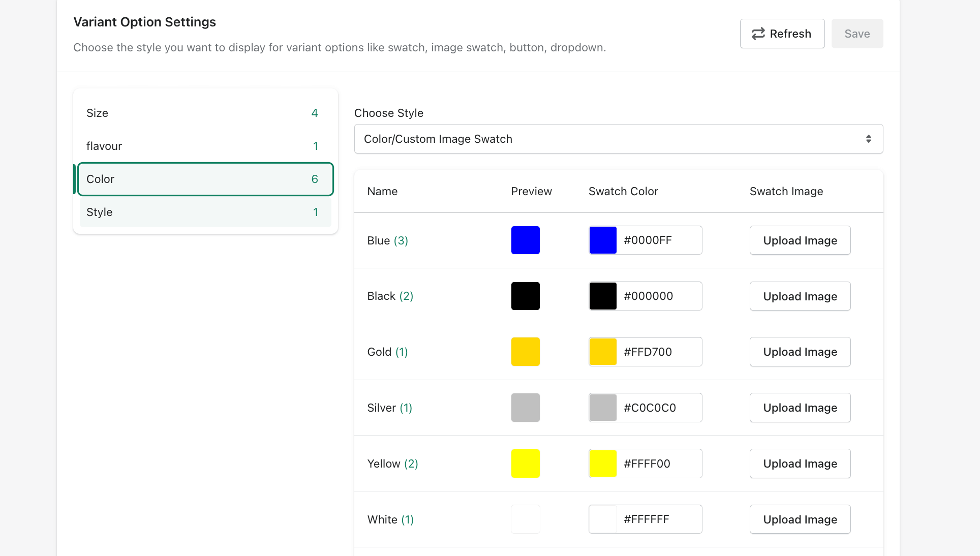Click the Variant Option Settings heading
980x556 pixels.
coord(145,22)
